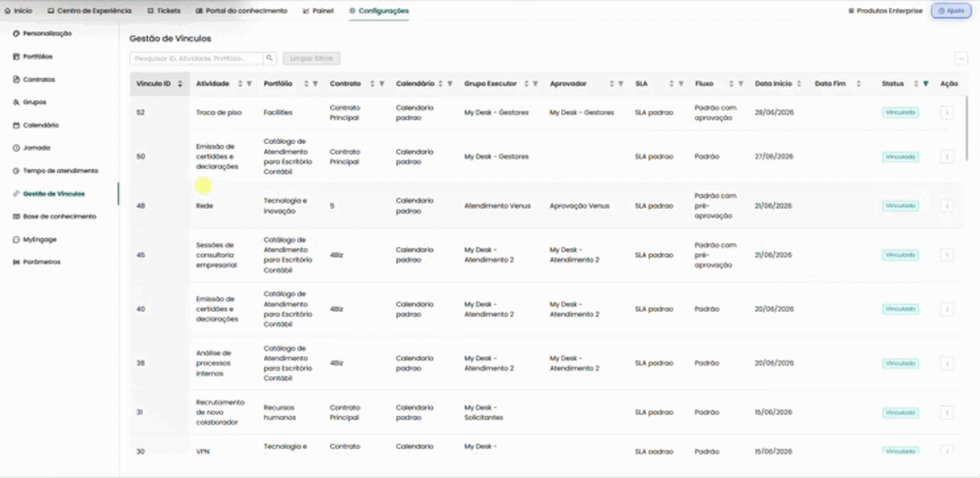Open Centro de Experiência tab
The image size is (980, 478).
(90, 11)
